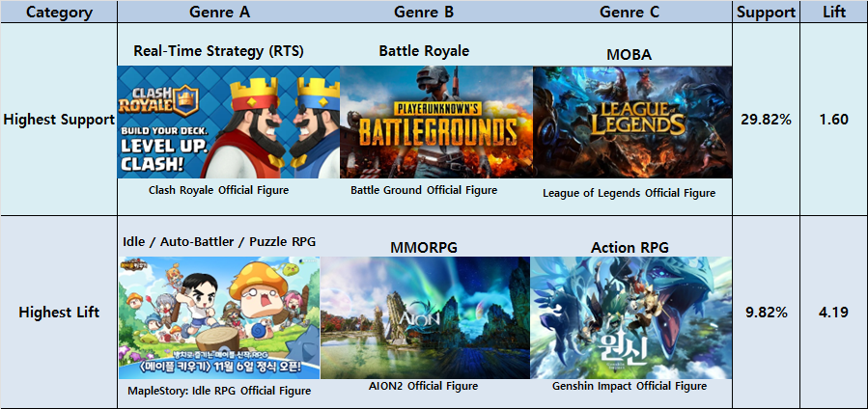This screenshot has height=409, width=868.
Task: Open the League of Legends image
Action: coord(632,123)
